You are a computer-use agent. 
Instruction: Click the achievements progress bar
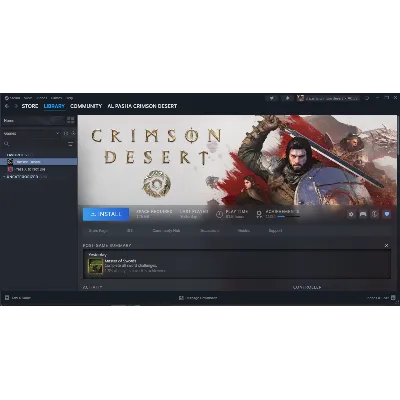click(289, 217)
